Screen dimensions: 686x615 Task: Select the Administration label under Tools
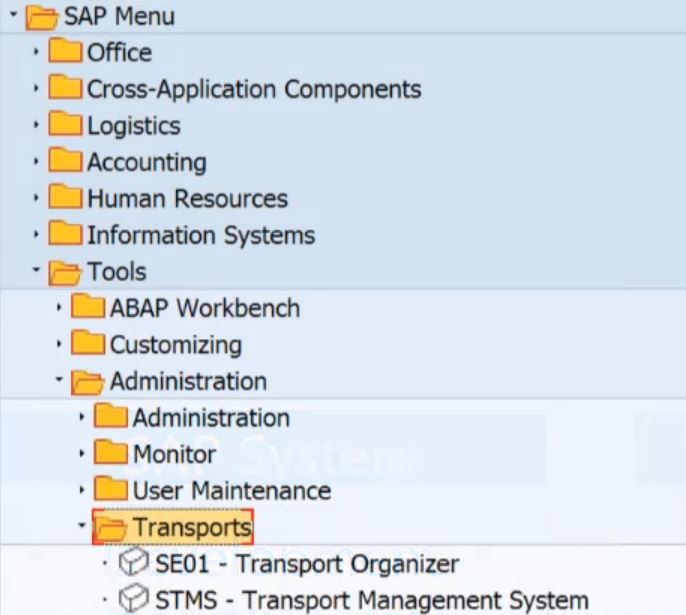tap(189, 381)
